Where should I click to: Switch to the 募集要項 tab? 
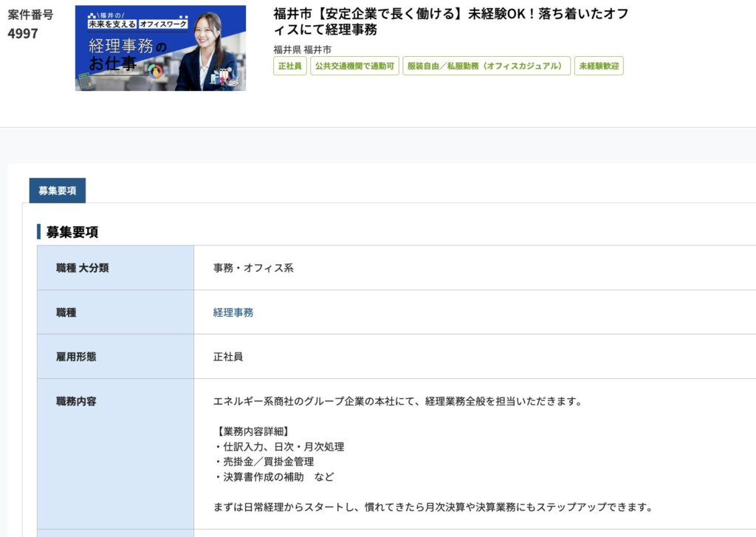tap(58, 191)
